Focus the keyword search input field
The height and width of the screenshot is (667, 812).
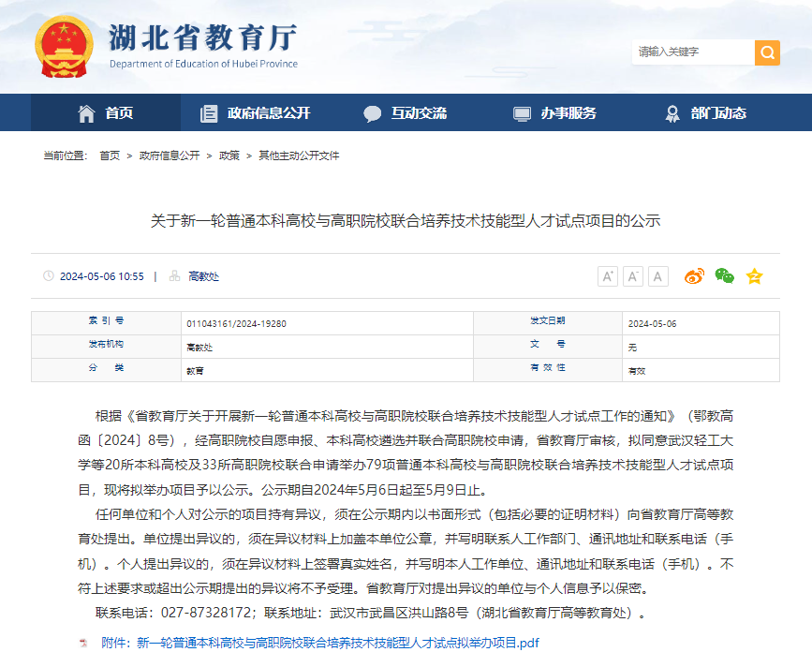pyautogui.click(x=693, y=52)
